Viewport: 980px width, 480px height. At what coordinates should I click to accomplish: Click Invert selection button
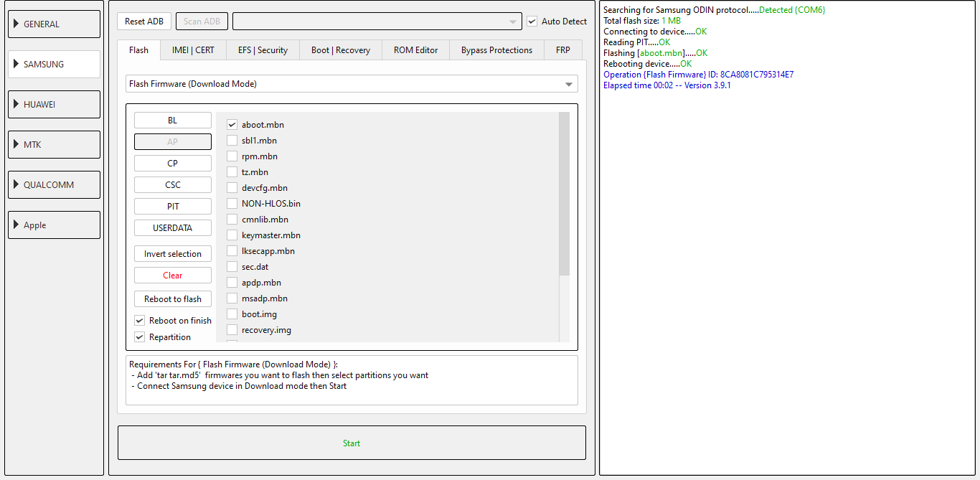(173, 254)
